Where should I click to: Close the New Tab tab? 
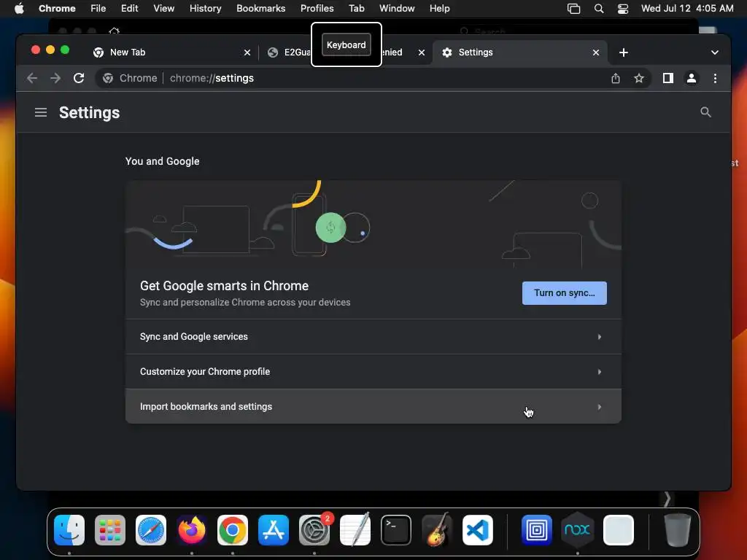point(247,52)
